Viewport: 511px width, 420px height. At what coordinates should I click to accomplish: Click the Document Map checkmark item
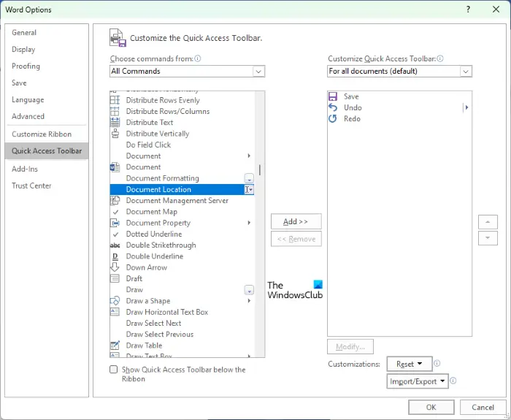182,212
